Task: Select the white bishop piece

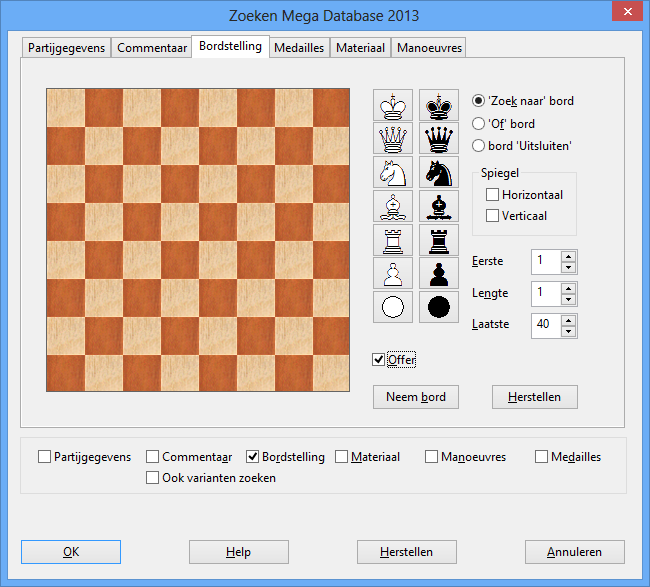Action: point(393,206)
